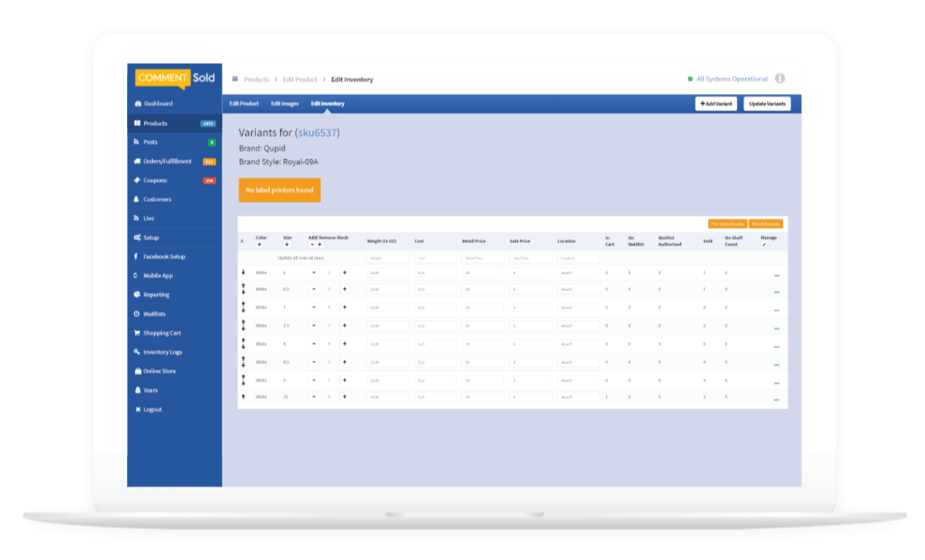Select the Edit Inventory tab

(x=328, y=104)
